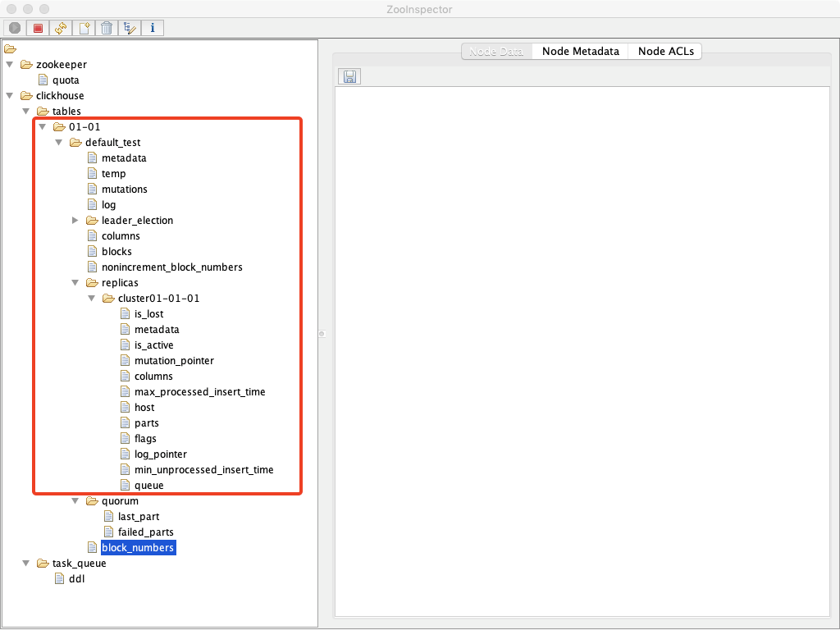This screenshot has width=840, height=630.
Task: Click the clickhouse folder icon
Action: click(26, 96)
